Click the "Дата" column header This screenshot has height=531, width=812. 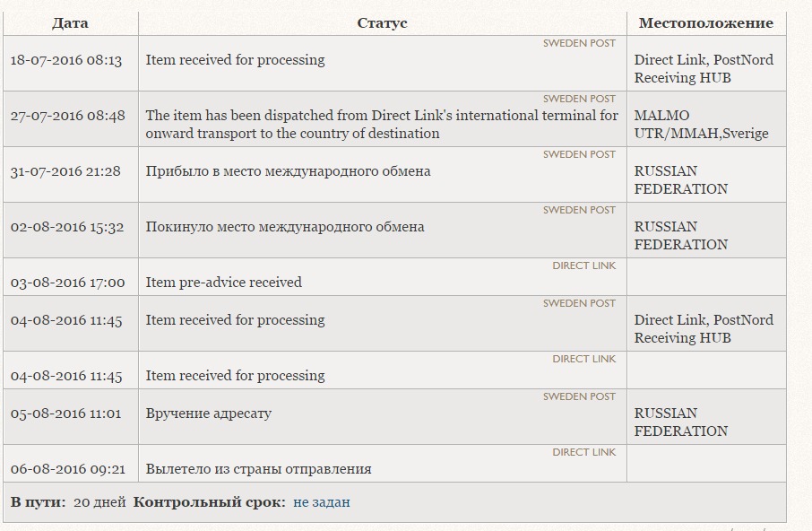[70, 23]
